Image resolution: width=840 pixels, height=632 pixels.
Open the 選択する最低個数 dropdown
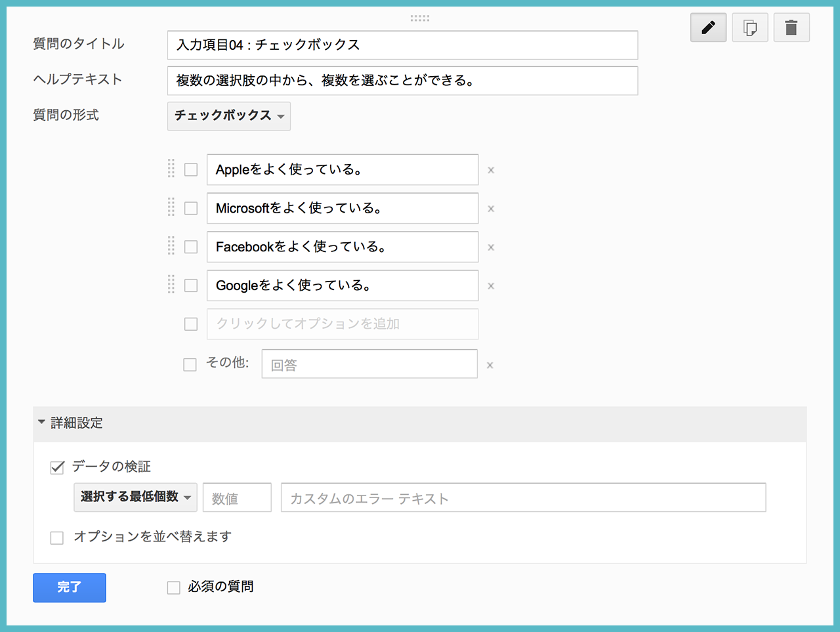[x=136, y=497]
